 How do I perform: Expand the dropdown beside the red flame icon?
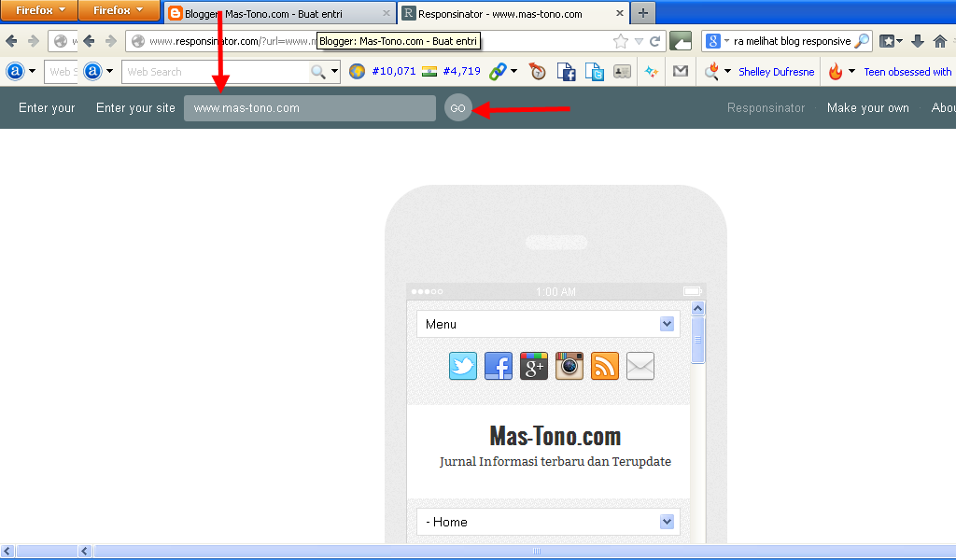tap(851, 71)
